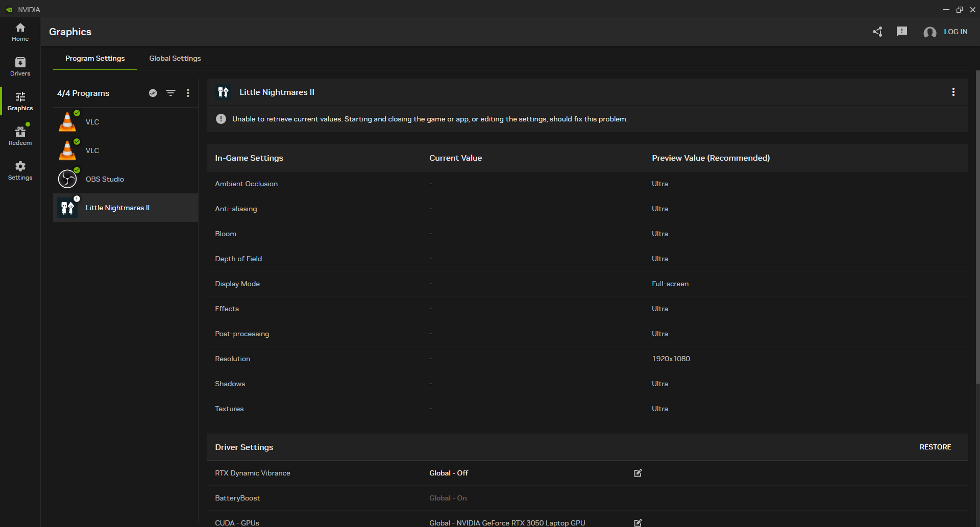This screenshot has height=527, width=980.
Task: Click the Preview Value (Recommended) column header
Action: [x=710, y=158]
